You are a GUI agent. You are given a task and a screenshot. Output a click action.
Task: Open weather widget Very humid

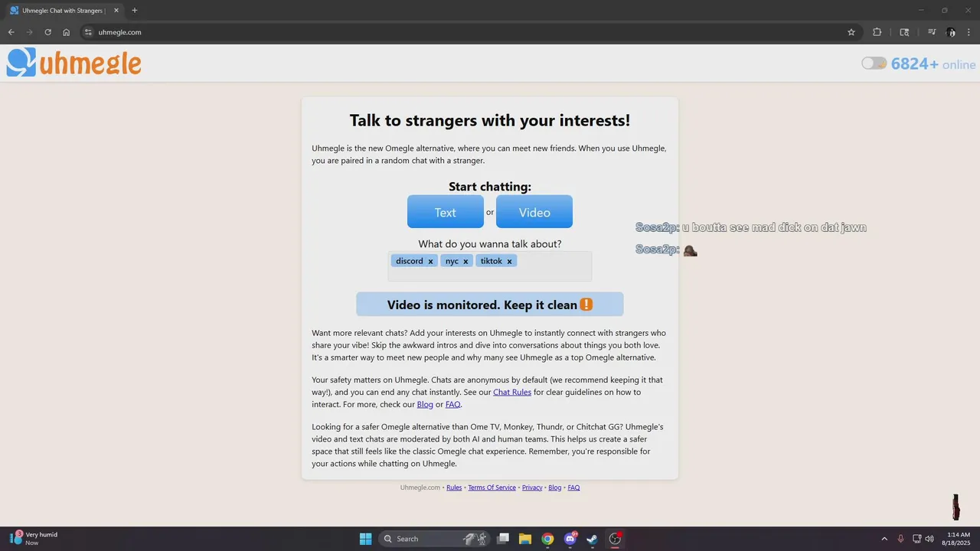34,539
